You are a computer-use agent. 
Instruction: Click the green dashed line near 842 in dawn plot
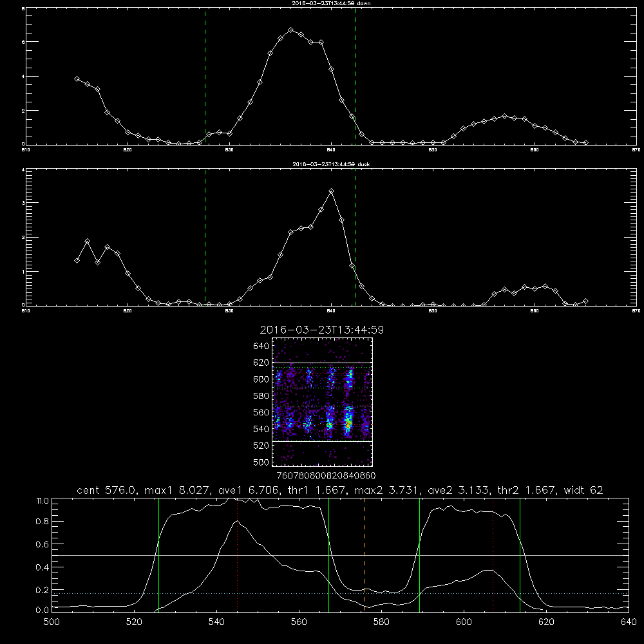click(x=355, y=77)
